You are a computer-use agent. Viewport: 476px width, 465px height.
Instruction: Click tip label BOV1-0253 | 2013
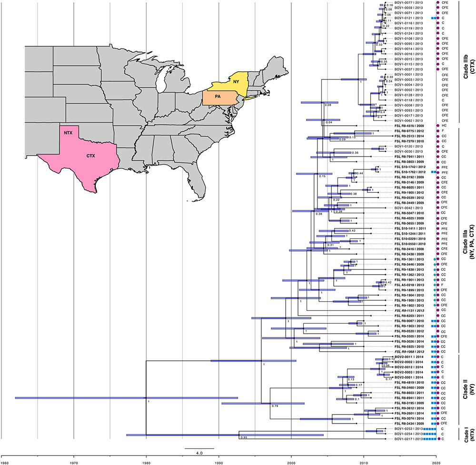(408, 429)
